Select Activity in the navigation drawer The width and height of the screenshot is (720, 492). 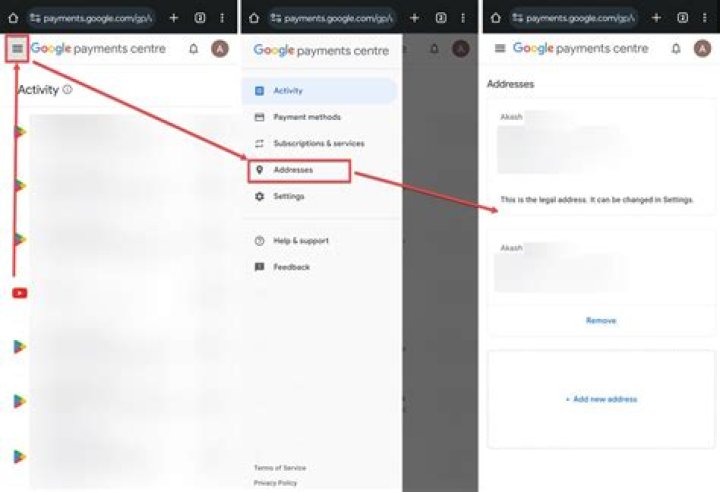tap(287, 91)
